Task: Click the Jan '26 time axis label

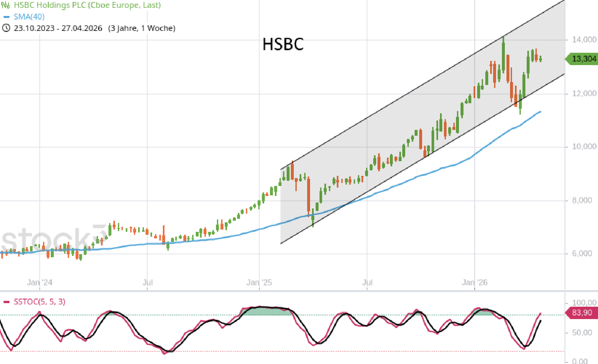Action: [474, 282]
